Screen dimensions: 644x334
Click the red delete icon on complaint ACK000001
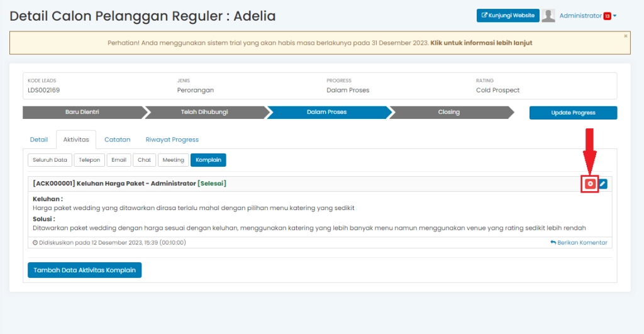coord(590,184)
